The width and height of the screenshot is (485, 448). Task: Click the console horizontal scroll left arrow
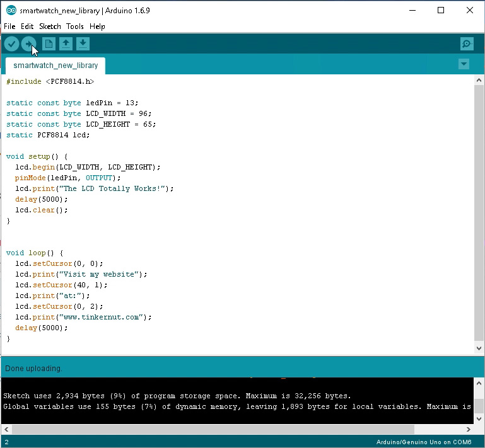pos(6,429)
